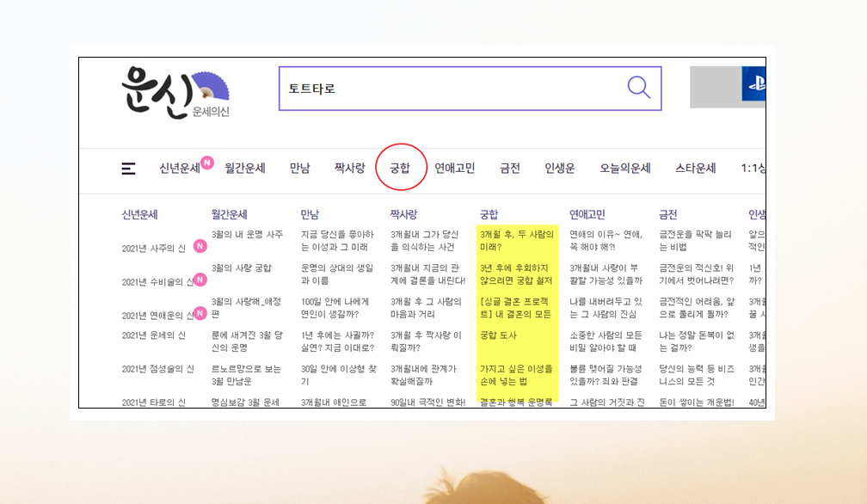Image resolution: width=867 pixels, height=504 pixels.
Task: Click the 운신 운세의신 site logo
Action: pyautogui.click(x=175, y=92)
